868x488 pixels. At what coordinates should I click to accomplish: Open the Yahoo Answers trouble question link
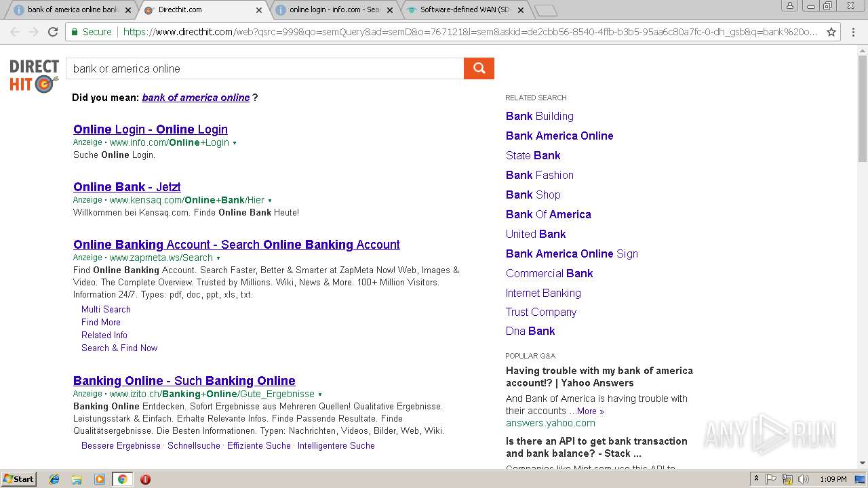pyautogui.click(x=599, y=377)
